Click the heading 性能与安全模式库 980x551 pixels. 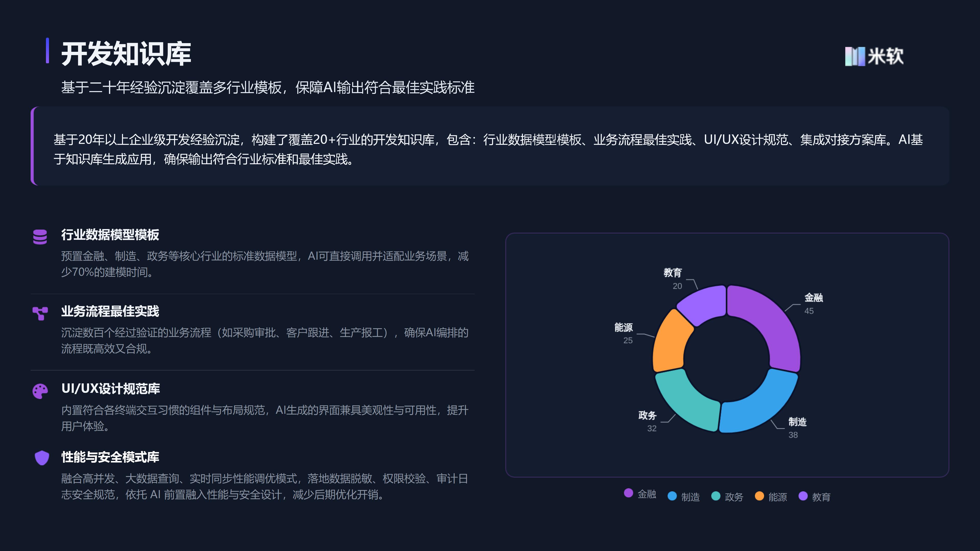(110, 457)
